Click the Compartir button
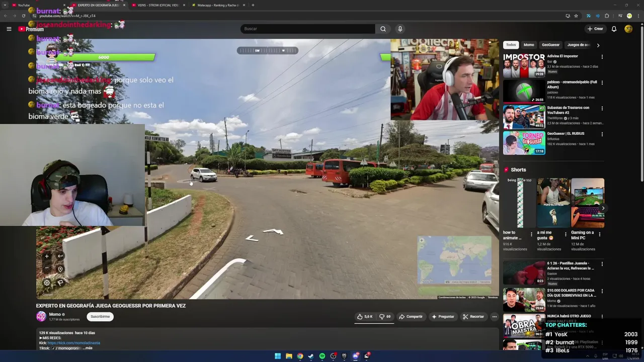Viewport: 644px width, 362px height. [x=411, y=317]
